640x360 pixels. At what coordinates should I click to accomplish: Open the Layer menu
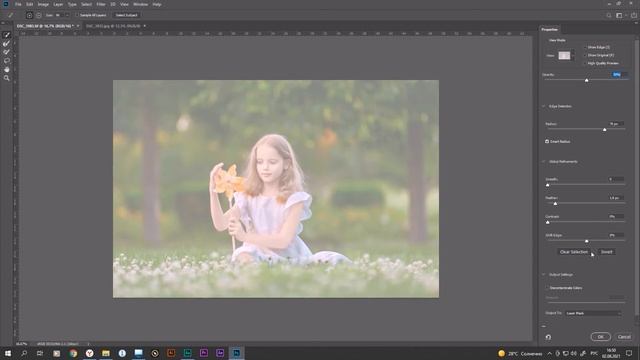point(58,4)
